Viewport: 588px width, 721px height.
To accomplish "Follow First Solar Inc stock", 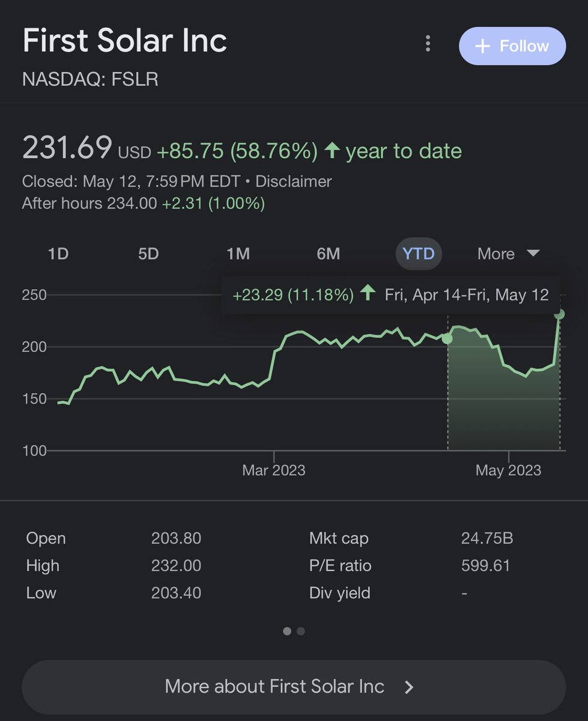I will (x=512, y=46).
